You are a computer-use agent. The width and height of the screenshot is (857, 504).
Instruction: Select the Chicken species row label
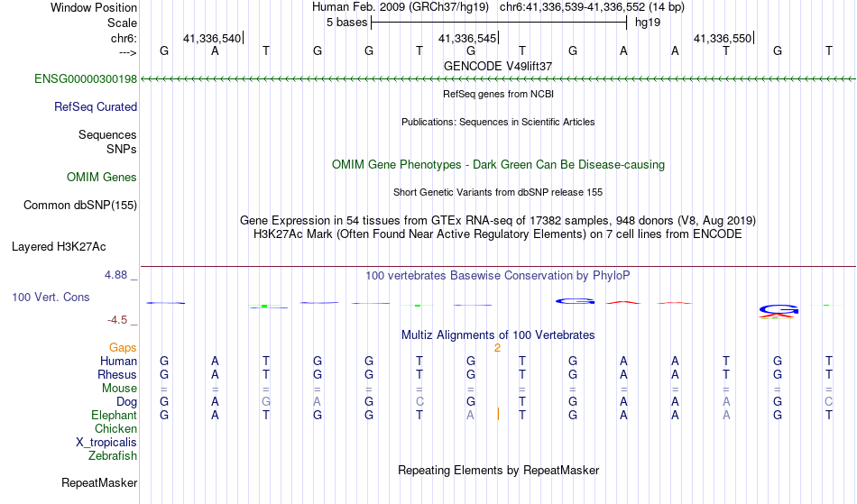115,428
